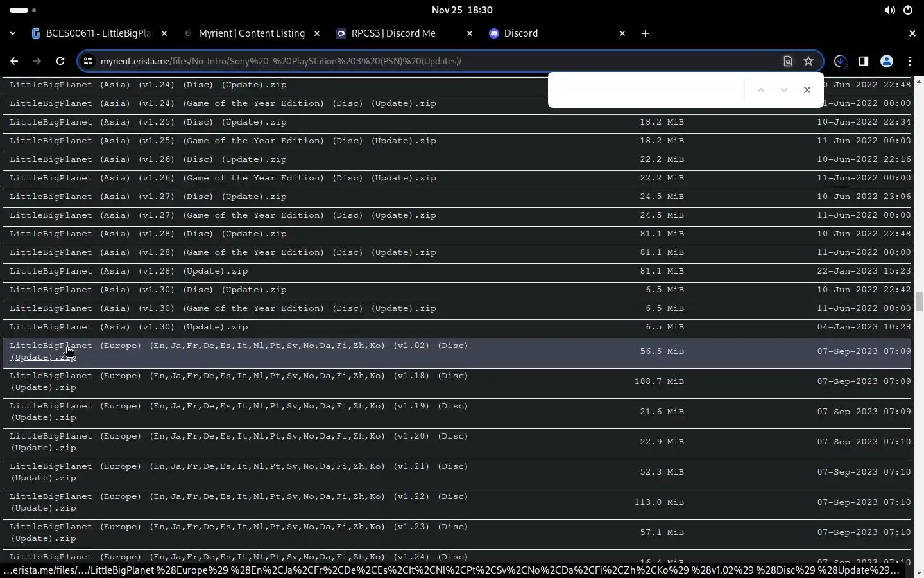Screen dimensions: 924x578
Task: Open Asia v1.25 Game of the Year Edition zip
Action: click(x=223, y=141)
